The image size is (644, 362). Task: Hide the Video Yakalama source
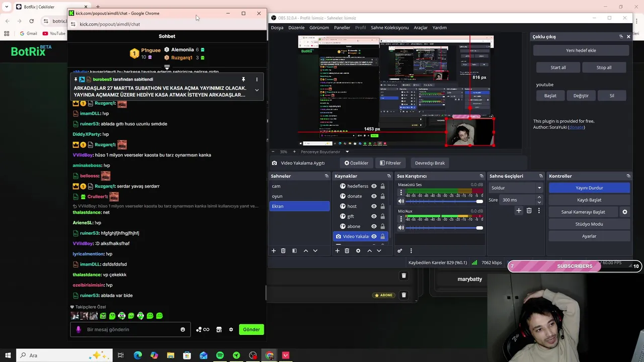tap(374, 236)
